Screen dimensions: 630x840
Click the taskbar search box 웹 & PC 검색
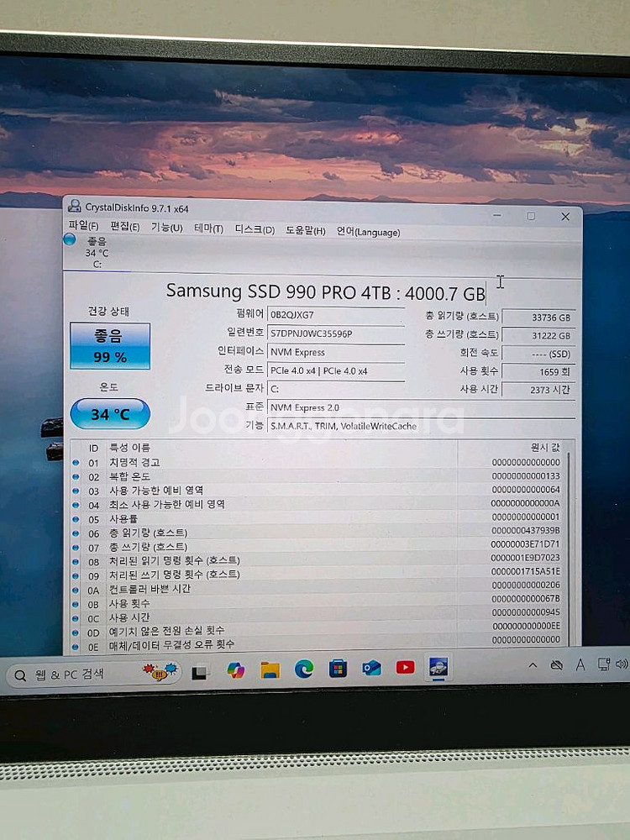coord(94,674)
